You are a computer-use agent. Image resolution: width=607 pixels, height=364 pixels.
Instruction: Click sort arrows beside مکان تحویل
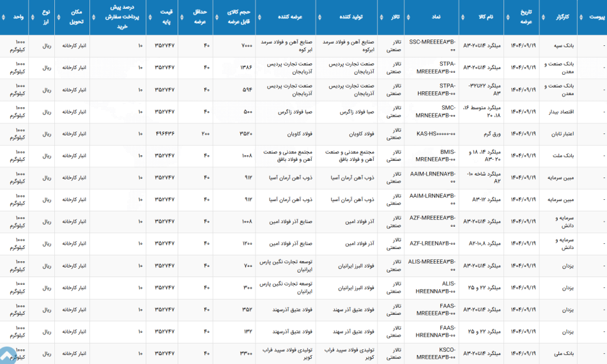click(x=59, y=17)
